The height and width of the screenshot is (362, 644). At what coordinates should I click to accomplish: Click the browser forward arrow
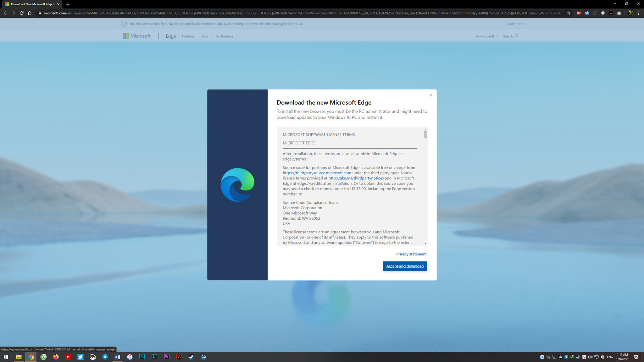[x=14, y=13]
